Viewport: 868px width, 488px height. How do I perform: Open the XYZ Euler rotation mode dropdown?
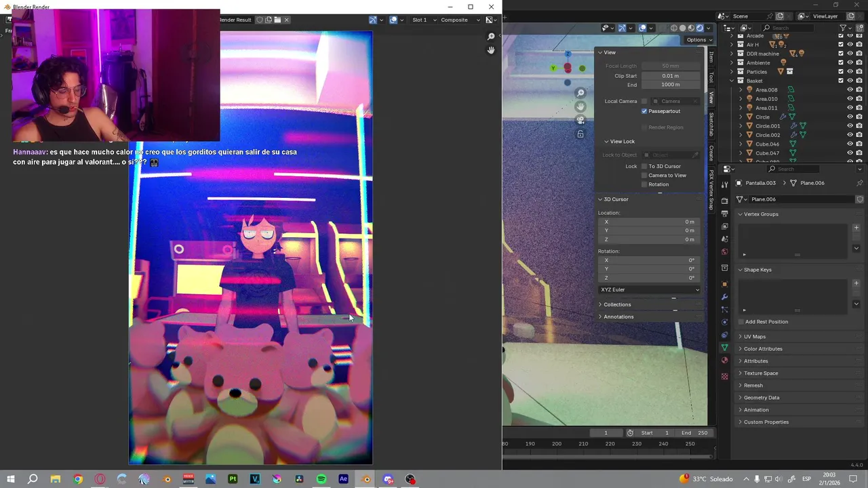tap(650, 289)
